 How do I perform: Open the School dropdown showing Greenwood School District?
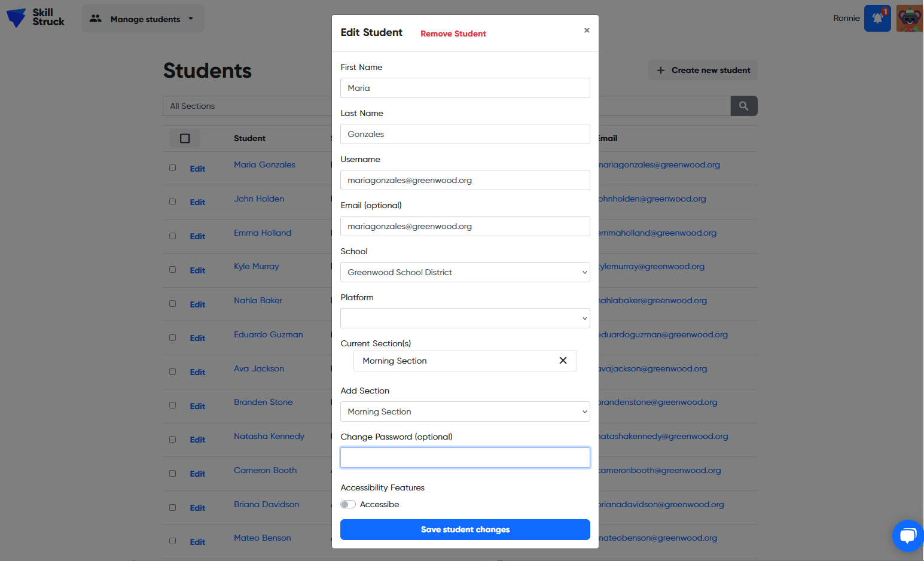[x=465, y=272]
